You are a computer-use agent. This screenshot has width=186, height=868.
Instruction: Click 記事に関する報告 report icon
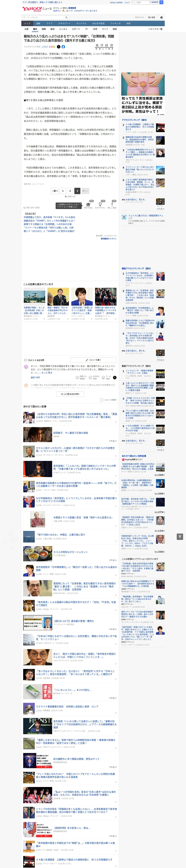[31, 208]
